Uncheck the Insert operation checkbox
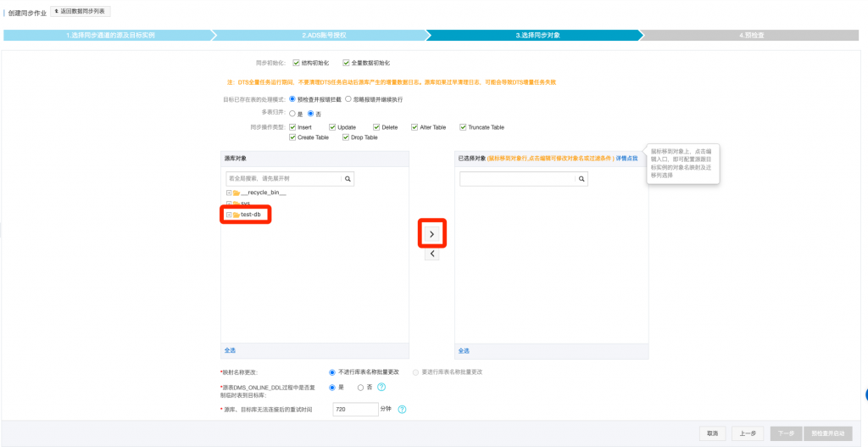This screenshot has width=868, height=447. click(292, 127)
